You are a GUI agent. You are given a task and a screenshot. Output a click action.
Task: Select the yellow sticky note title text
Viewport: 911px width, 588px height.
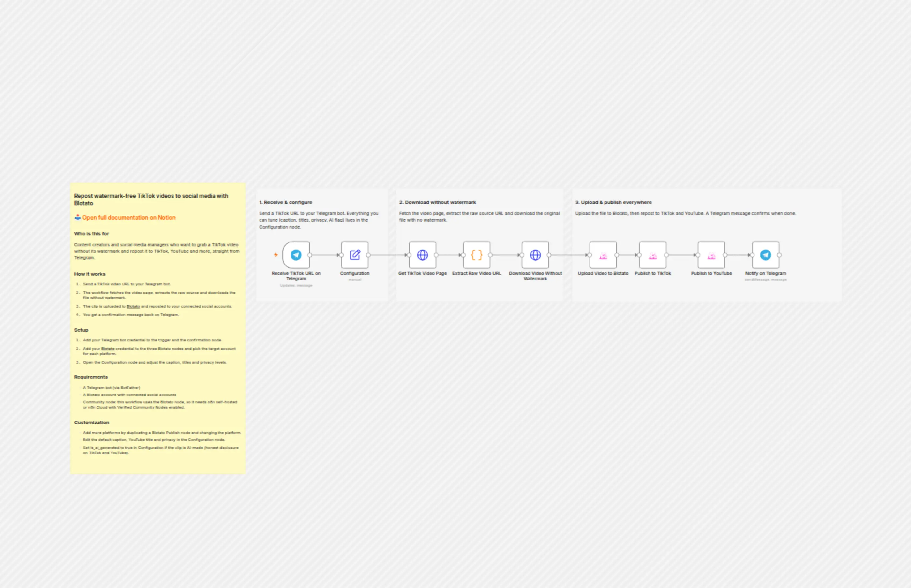(x=151, y=199)
